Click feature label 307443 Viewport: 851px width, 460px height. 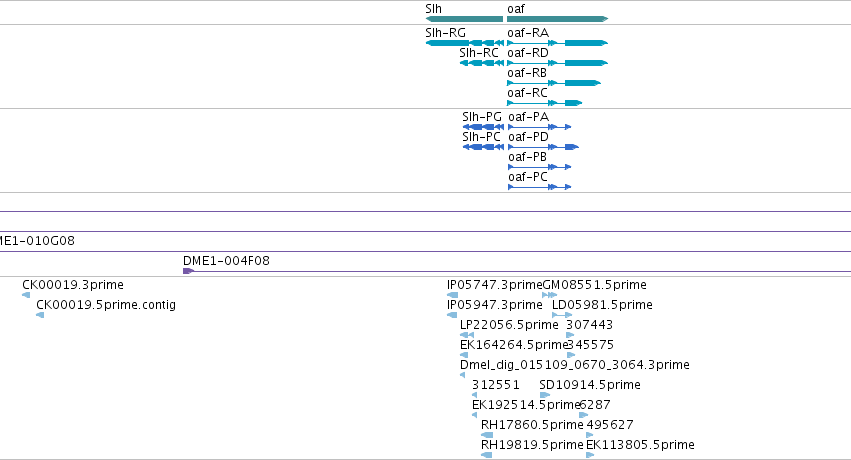pyautogui.click(x=589, y=325)
